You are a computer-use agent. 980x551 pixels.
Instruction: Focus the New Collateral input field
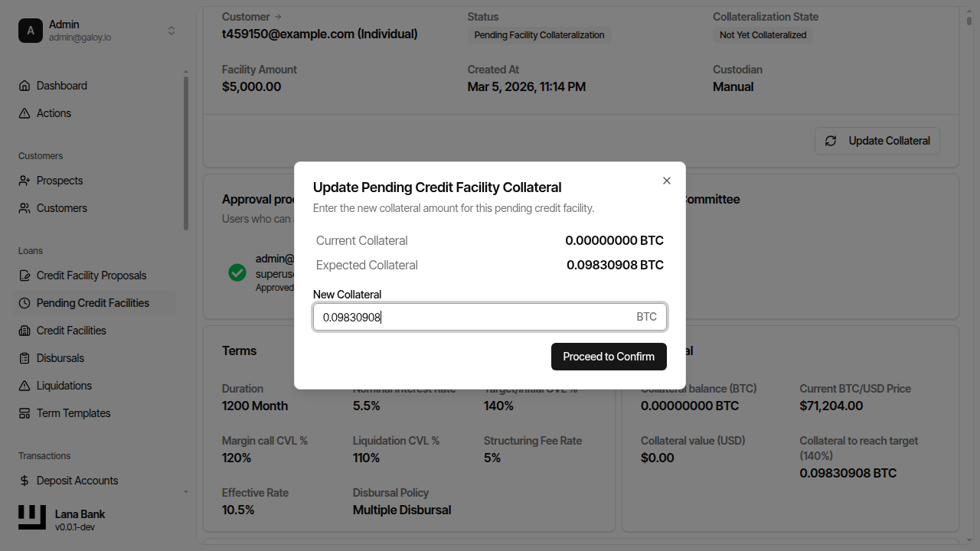tap(475, 317)
